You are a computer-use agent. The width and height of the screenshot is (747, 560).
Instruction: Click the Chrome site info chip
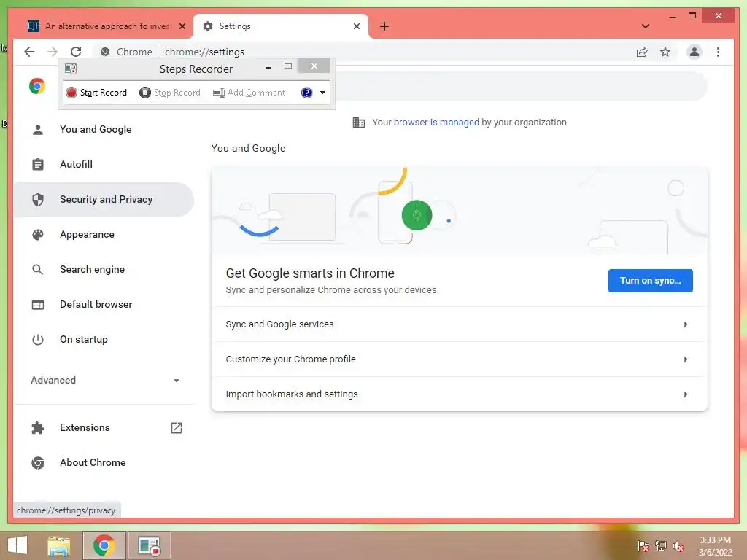(126, 52)
